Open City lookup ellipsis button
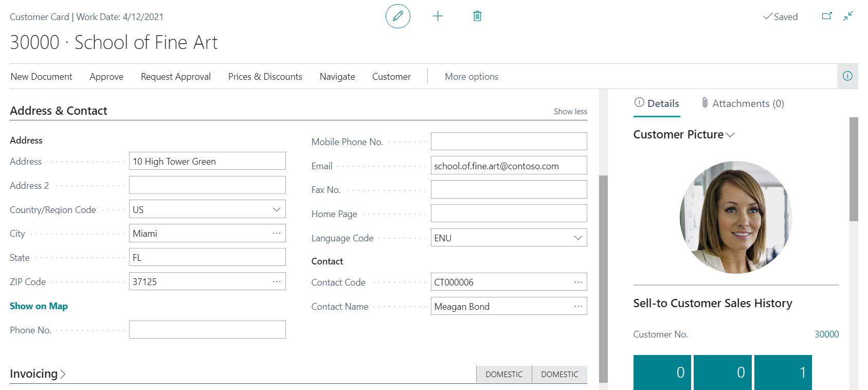 tap(277, 234)
